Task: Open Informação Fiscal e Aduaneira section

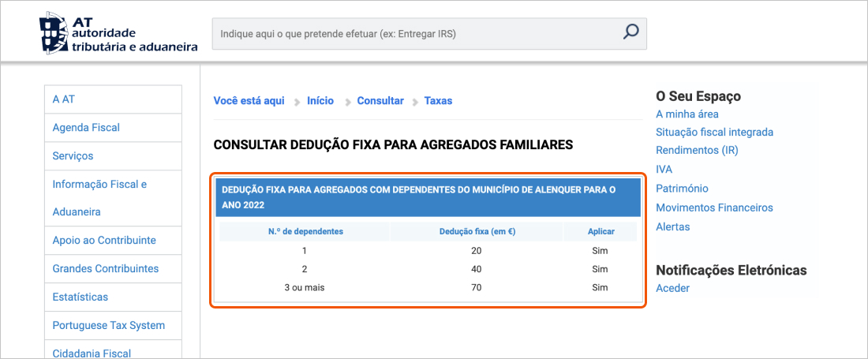Action: pos(99,185)
